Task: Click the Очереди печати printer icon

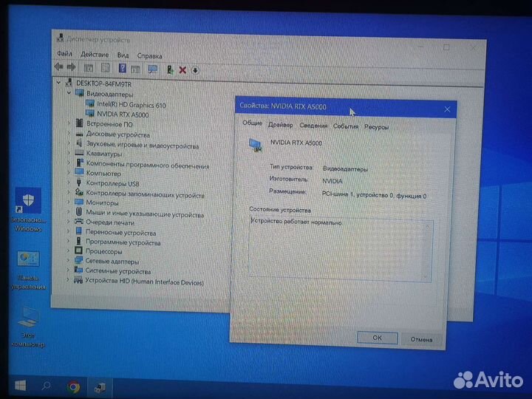Action: pos(79,222)
